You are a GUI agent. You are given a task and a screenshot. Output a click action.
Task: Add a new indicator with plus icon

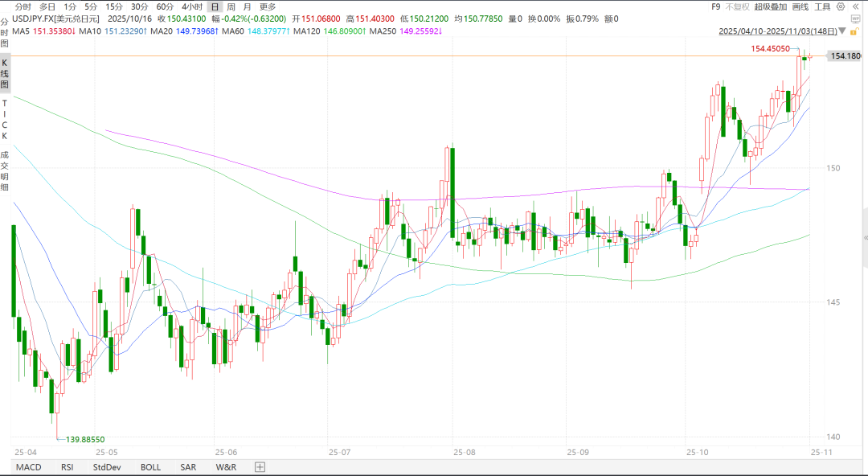260,466
